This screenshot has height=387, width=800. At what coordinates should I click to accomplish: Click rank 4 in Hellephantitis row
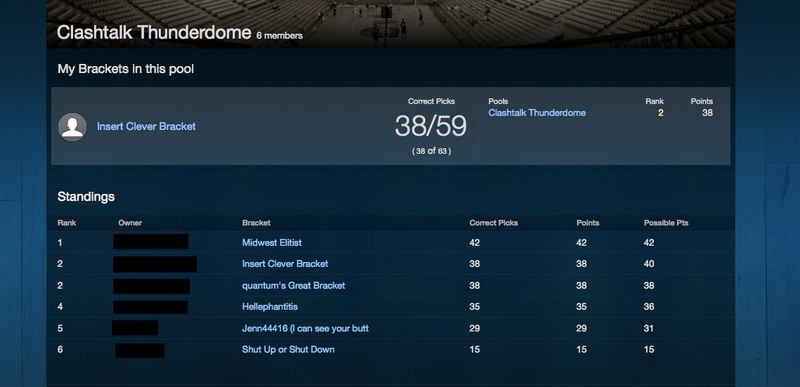tap(60, 306)
